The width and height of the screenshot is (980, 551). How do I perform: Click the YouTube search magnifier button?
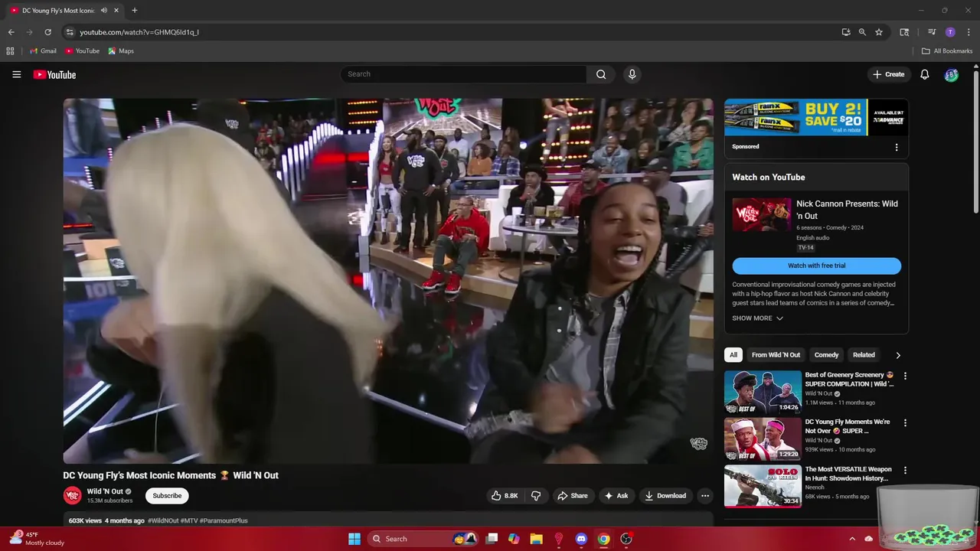[x=601, y=74]
